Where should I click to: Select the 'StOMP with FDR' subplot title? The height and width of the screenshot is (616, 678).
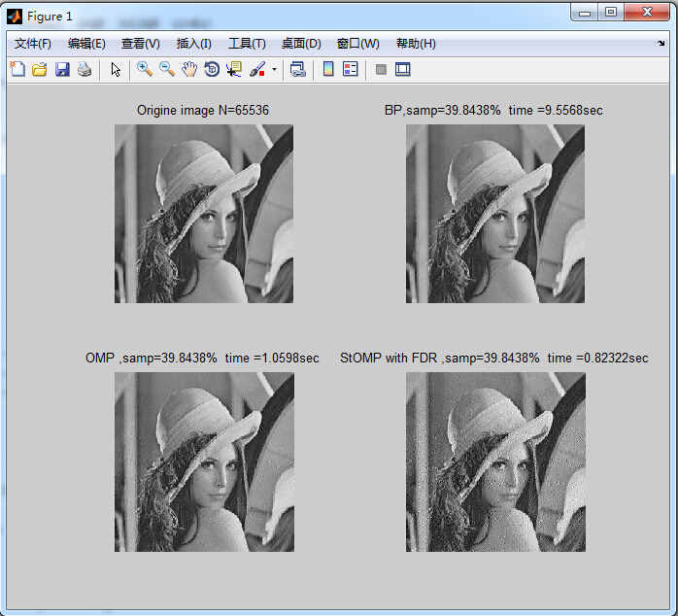pyautogui.click(x=493, y=359)
